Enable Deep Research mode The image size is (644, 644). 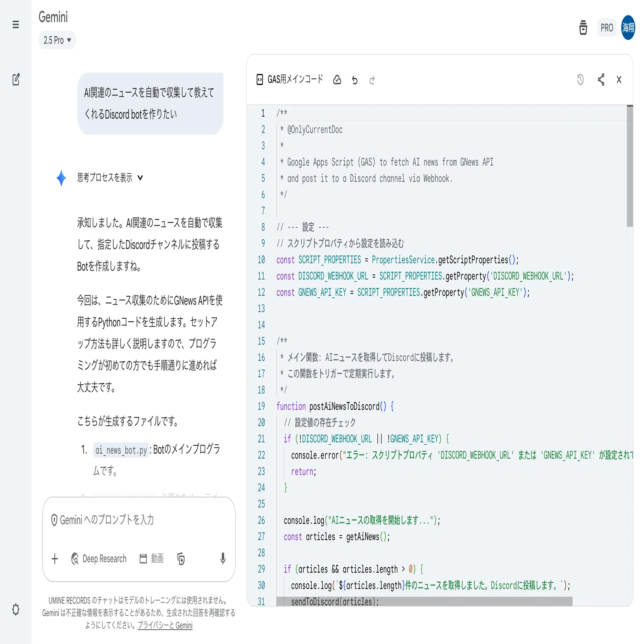(99, 559)
